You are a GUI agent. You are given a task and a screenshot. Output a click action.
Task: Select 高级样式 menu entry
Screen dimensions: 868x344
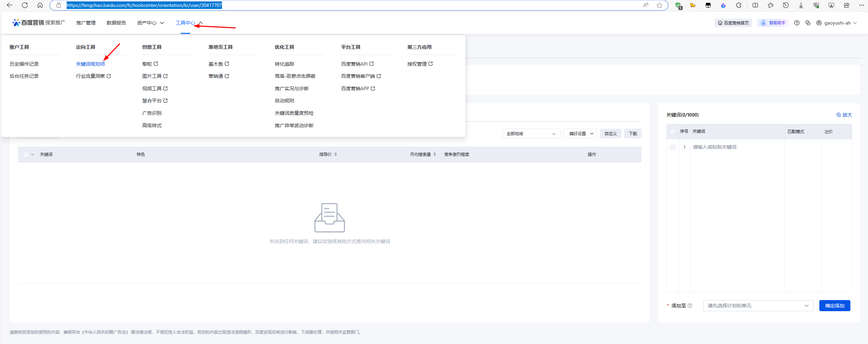point(152,125)
